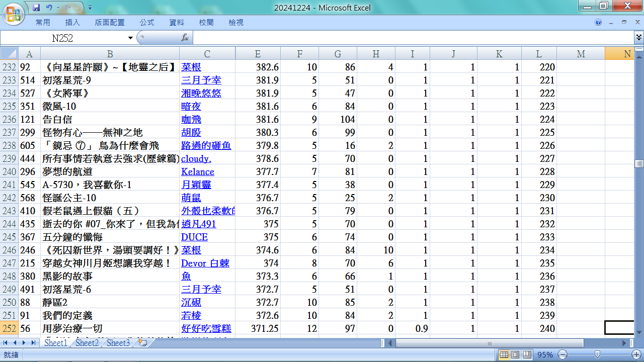This screenshot has width=644, height=362.
Task: Open the 月穎靈 author link
Action: coord(196,185)
